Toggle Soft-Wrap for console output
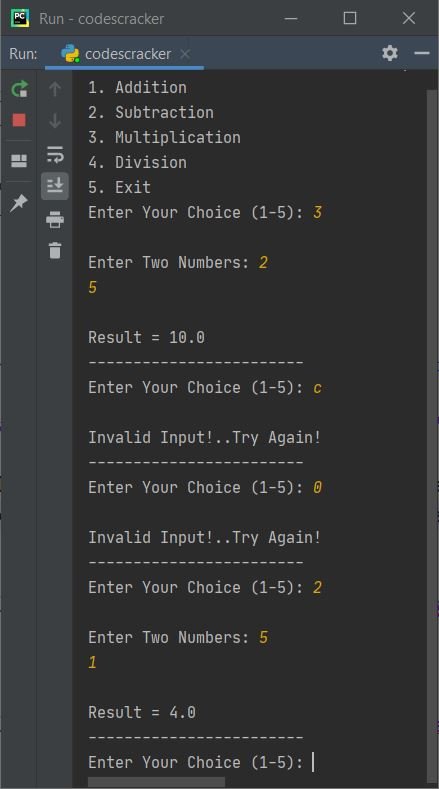 coord(55,154)
